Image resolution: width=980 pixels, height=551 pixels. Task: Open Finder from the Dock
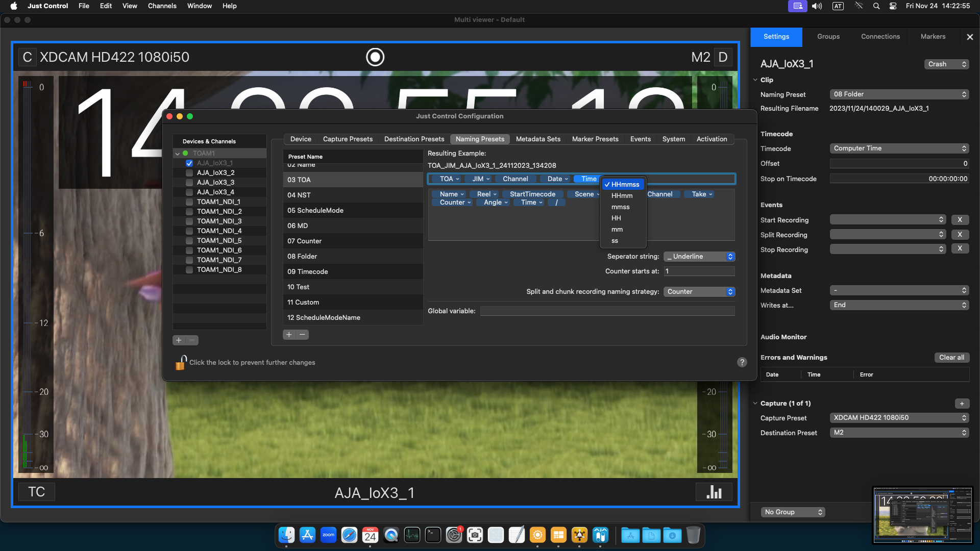tap(286, 535)
